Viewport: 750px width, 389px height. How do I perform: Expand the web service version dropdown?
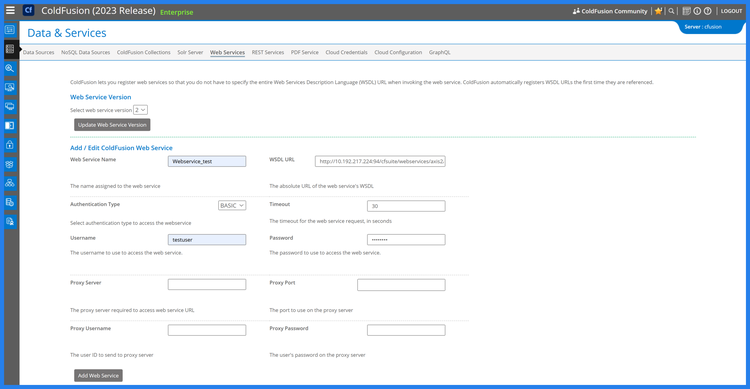[x=140, y=110]
